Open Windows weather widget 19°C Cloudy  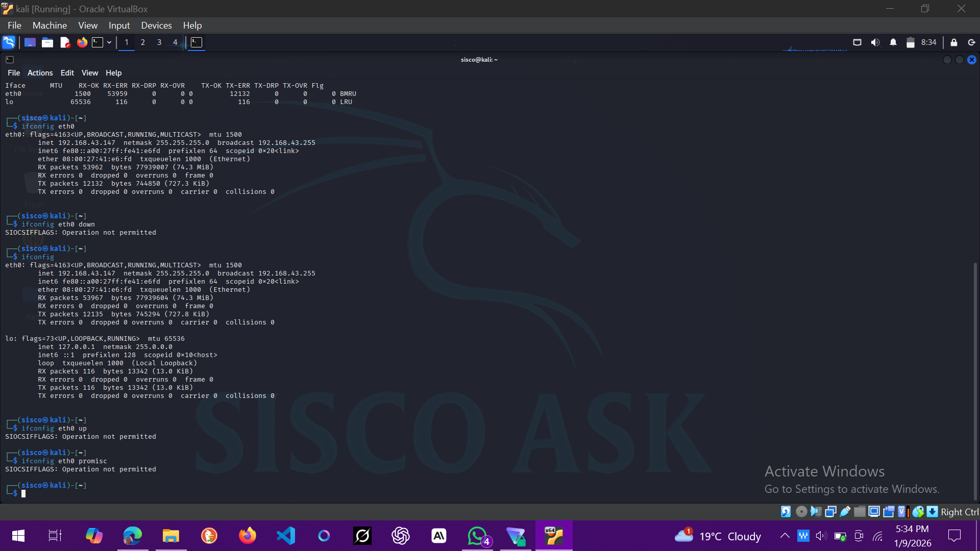point(718,536)
